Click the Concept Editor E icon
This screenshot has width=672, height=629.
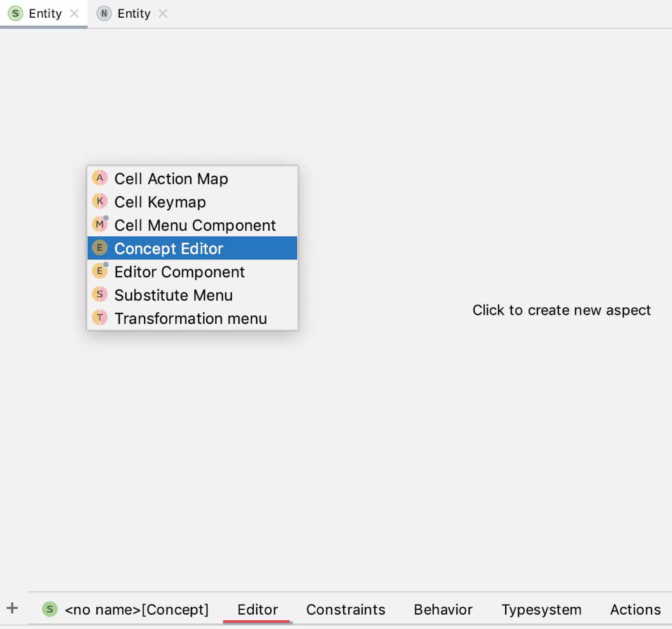point(99,248)
